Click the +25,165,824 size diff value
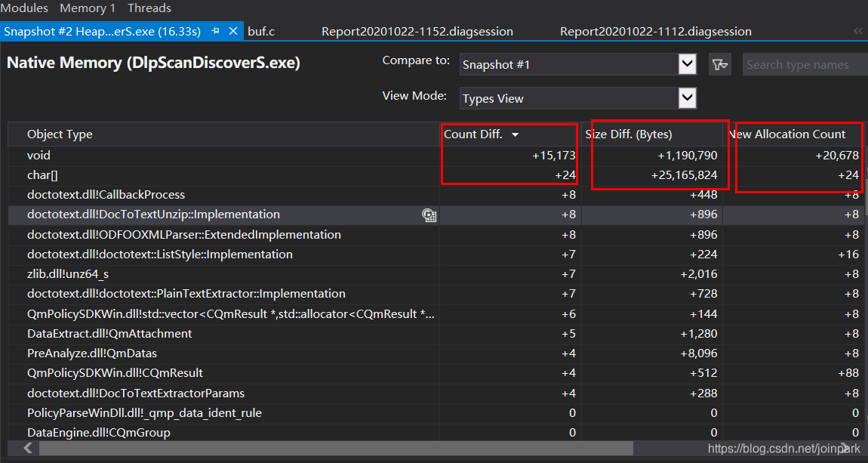The height and width of the screenshot is (463, 868). [684, 175]
